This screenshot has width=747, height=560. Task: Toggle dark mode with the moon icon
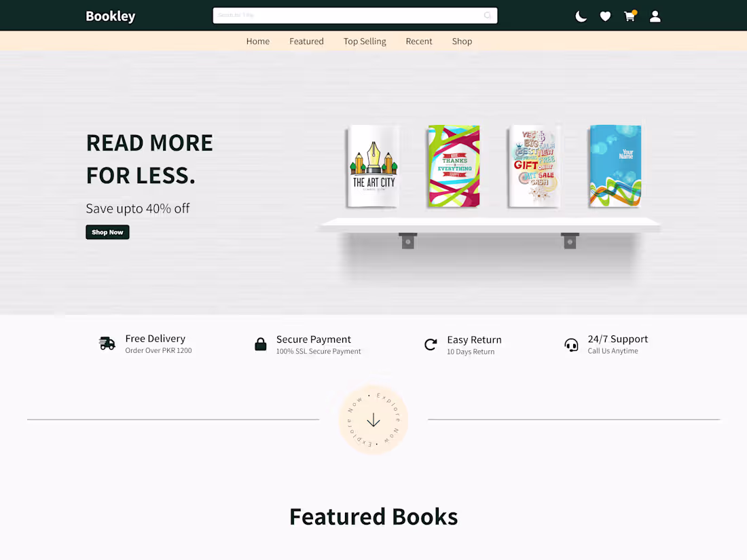click(x=581, y=16)
